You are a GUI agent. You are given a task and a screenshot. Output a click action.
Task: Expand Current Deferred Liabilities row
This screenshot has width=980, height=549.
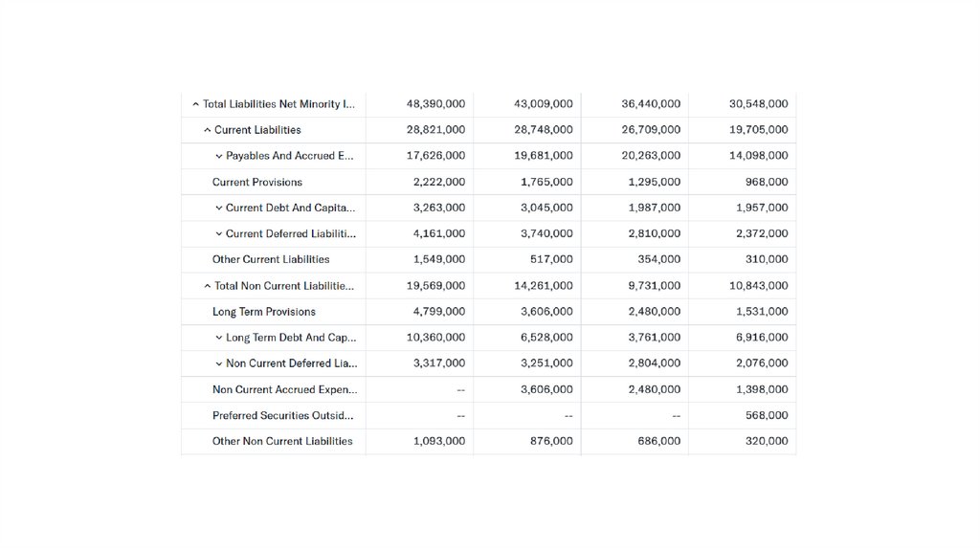click(219, 233)
